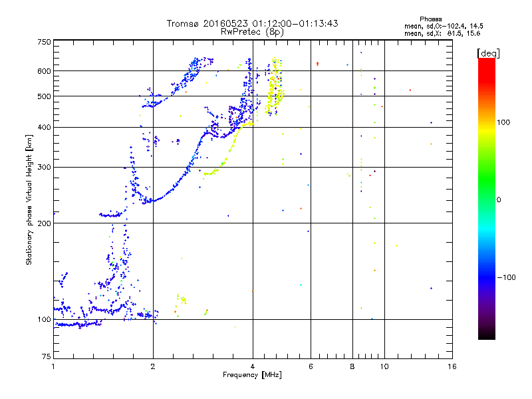Click the 'RwPretec (8p)' subtitle
Image resolution: width=532 pixels, height=399 pixels.
(x=252, y=32)
